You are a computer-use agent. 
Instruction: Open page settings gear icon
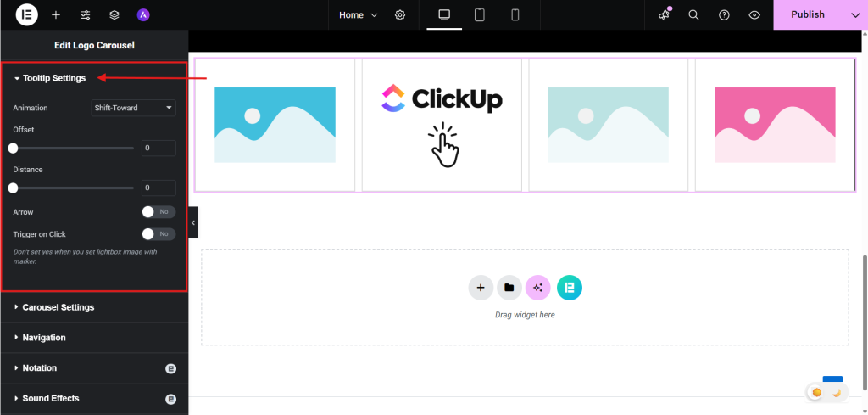[400, 15]
